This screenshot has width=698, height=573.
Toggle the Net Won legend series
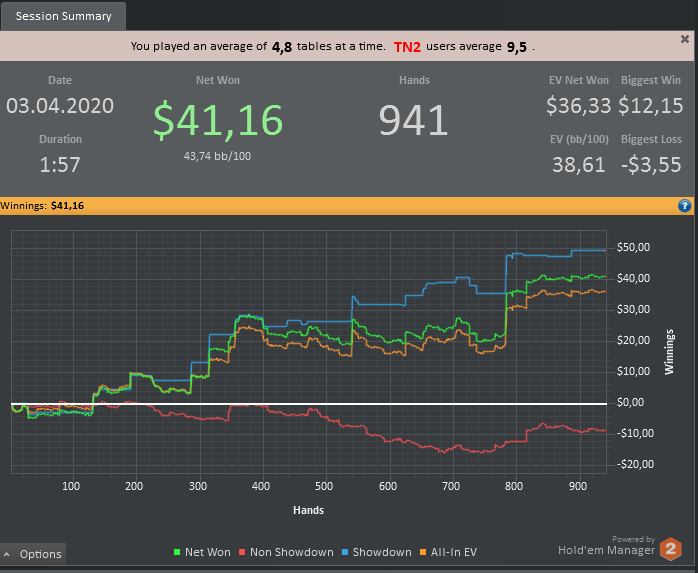click(x=202, y=552)
